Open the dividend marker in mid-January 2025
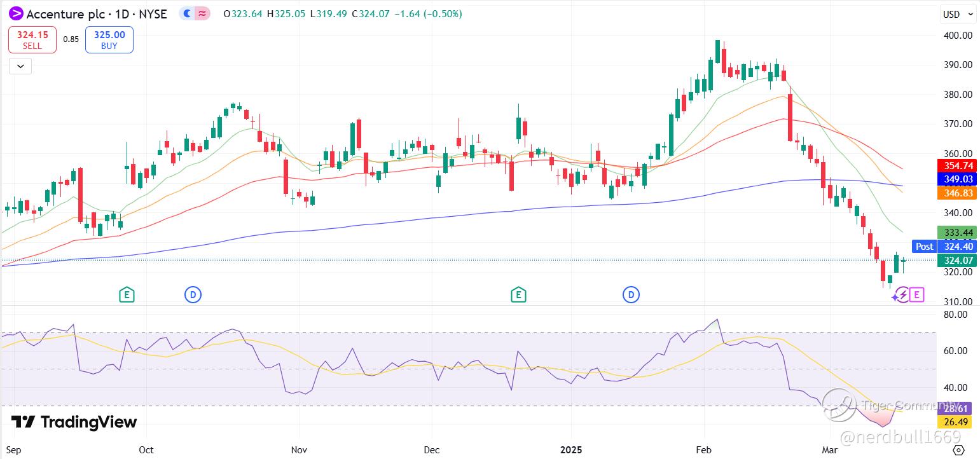 click(631, 294)
